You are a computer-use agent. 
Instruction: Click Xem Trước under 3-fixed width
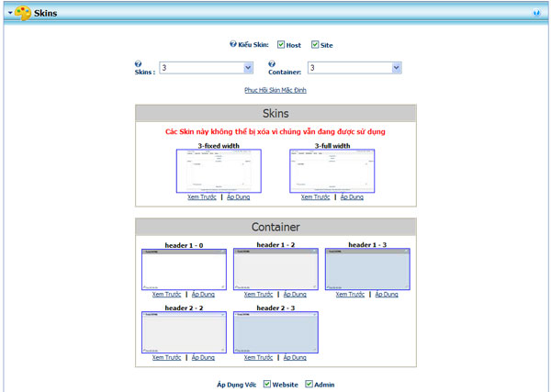tap(202, 197)
